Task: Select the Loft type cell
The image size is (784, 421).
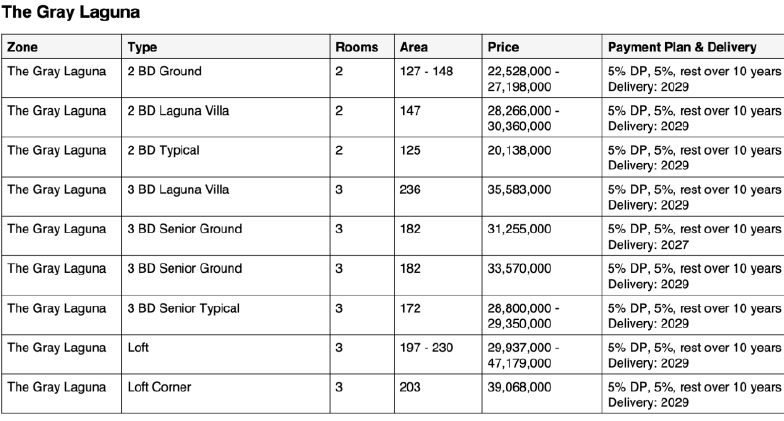Action: coord(226,354)
